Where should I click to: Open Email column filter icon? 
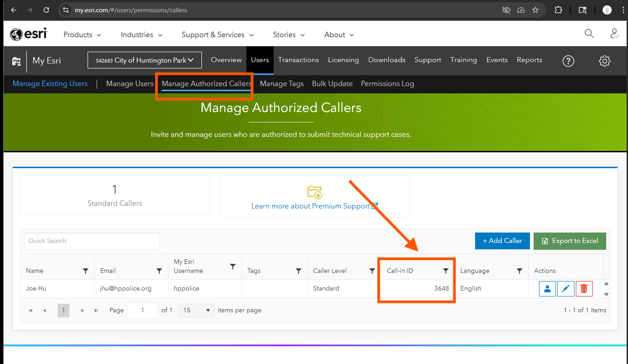pos(159,271)
